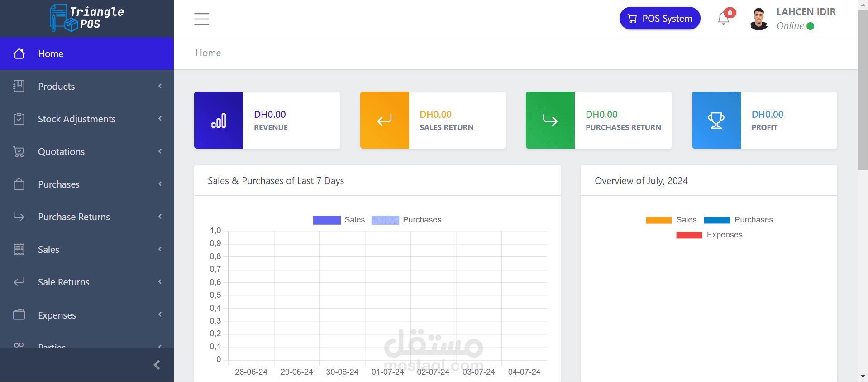The height and width of the screenshot is (382, 868).
Task: Click the Triangle POS logo
Action: (87, 18)
